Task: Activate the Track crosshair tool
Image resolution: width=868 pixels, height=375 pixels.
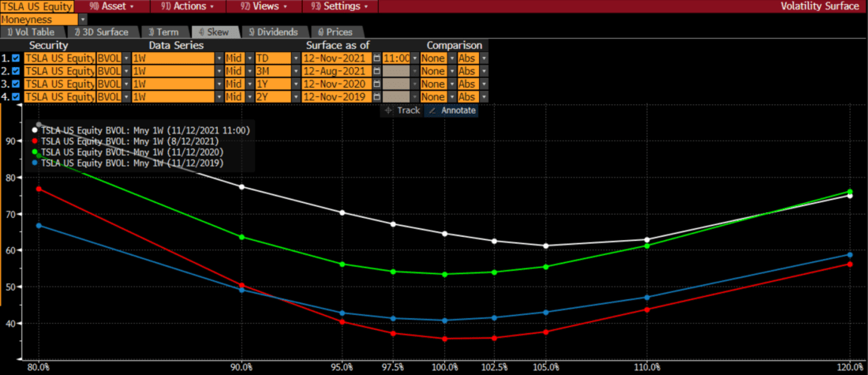Action: [x=402, y=111]
